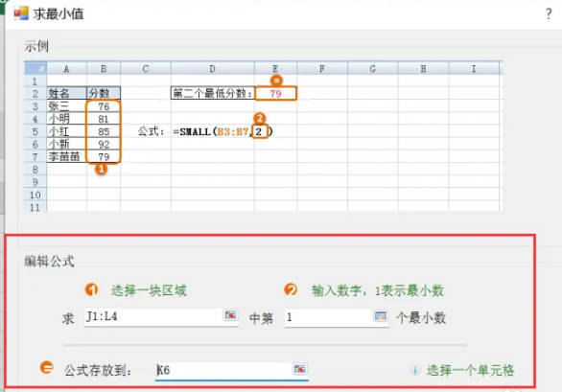Click the picker icon in the number field
The image size is (562, 392).
click(x=381, y=316)
